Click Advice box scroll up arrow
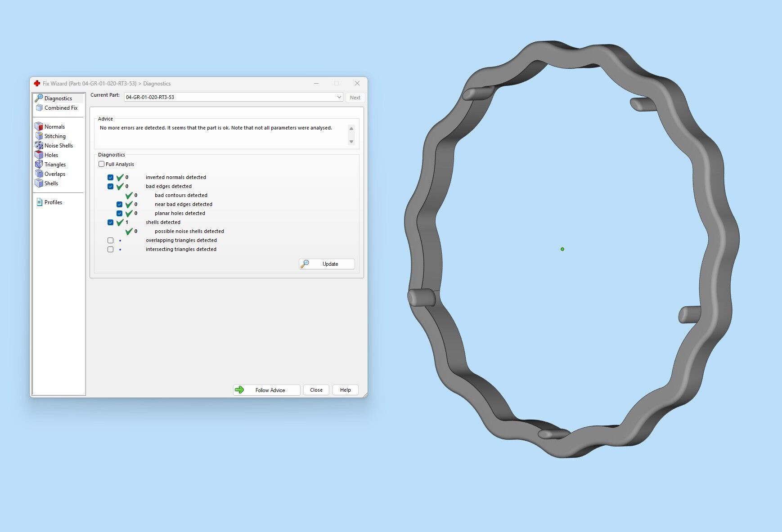Viewport: 782px width, 532px height. (351, 129)
